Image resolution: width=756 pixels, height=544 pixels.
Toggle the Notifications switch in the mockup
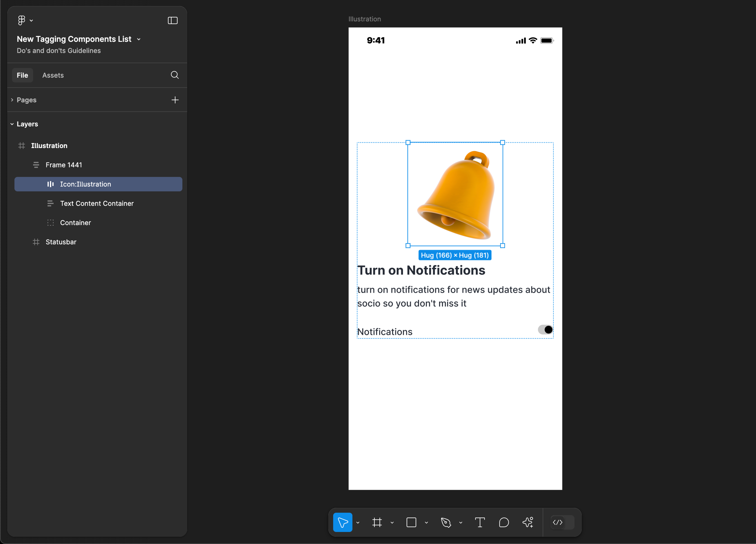[x=545, y=330]
